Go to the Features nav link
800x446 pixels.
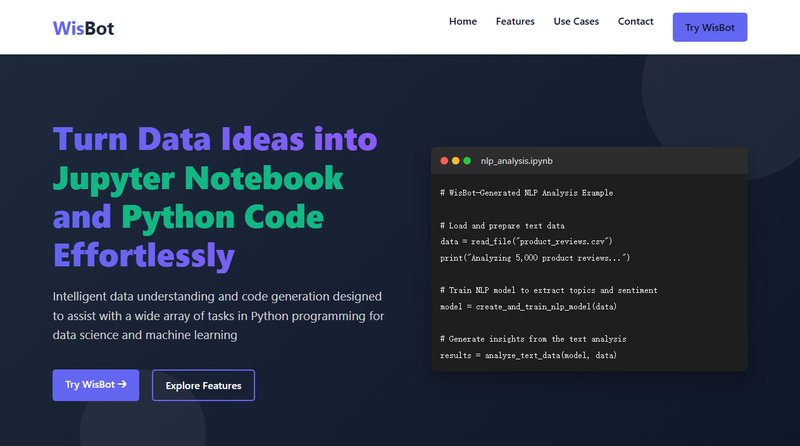click(515, 21)
